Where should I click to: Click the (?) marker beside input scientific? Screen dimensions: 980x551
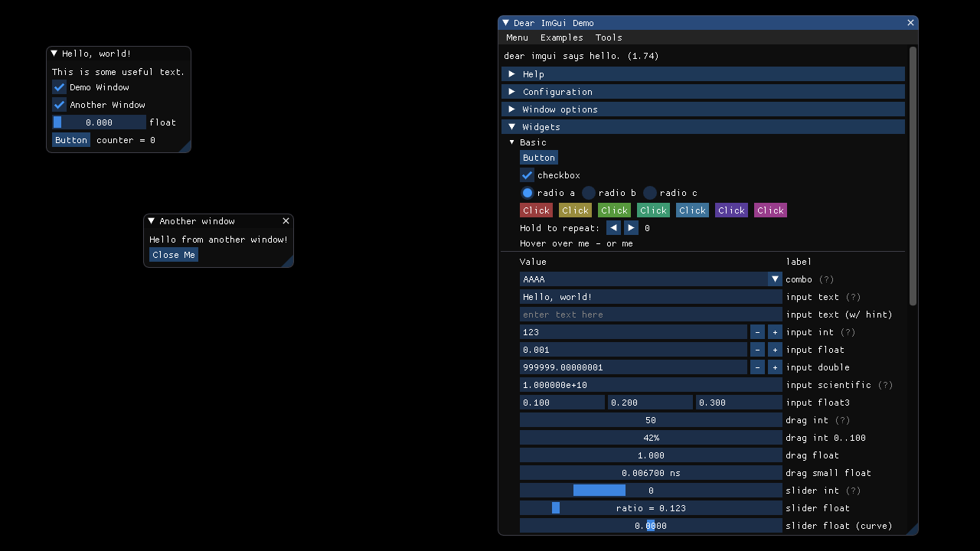coord(885,385)
